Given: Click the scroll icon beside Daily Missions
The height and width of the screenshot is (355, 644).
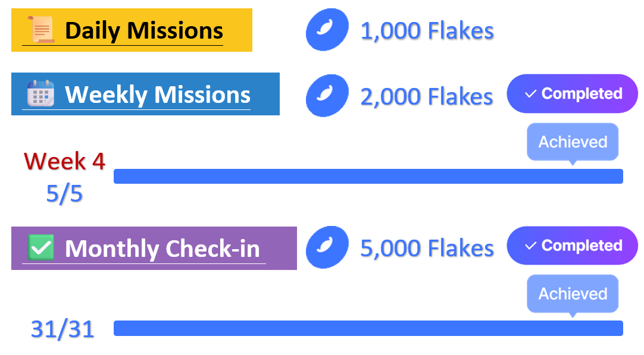Looking at the screenshot, I should (x=40, y=30).
